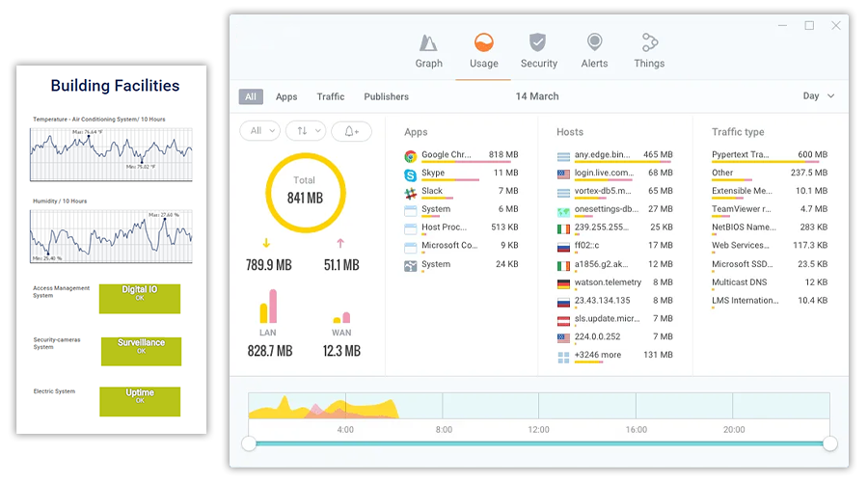
Task: Open the All filter dropdown
Action: 260,131
